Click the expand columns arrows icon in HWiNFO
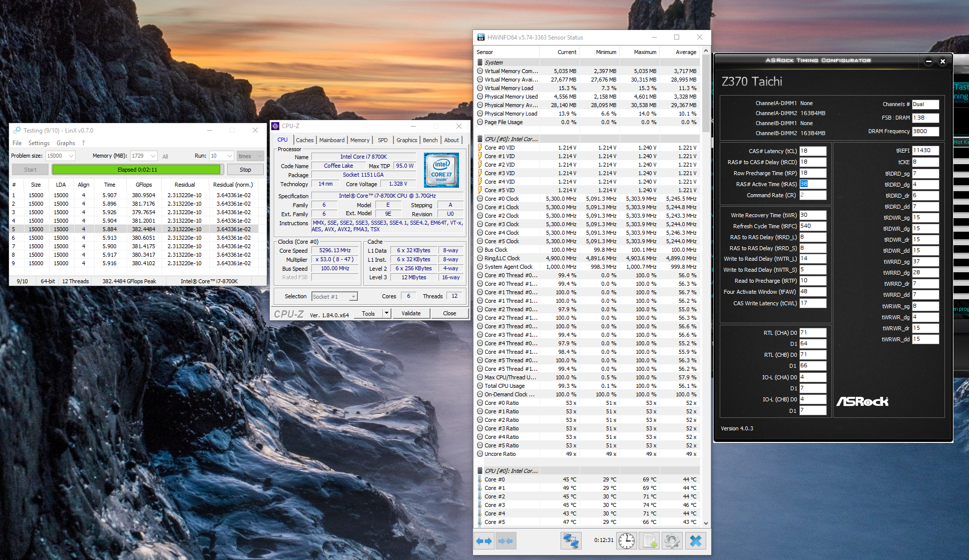This screenshot has width=969, height=560. [x=484, y=541]
